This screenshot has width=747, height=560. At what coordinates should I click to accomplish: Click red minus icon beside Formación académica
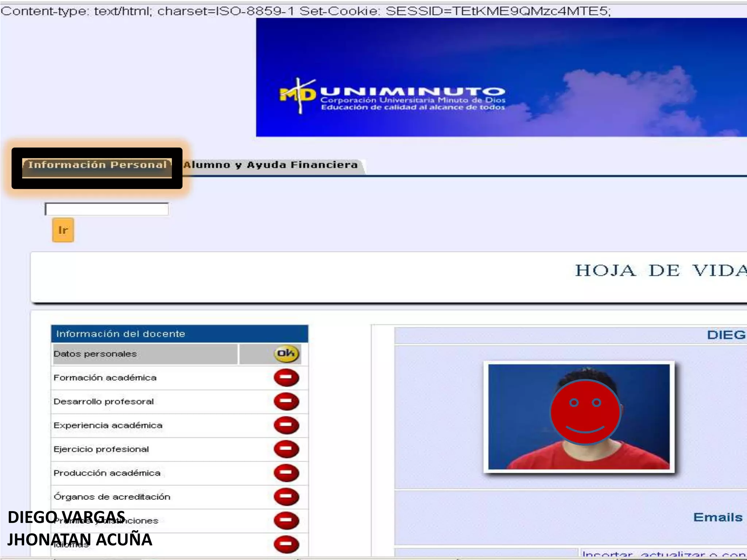pyautogui.click(x=286, y=377)
